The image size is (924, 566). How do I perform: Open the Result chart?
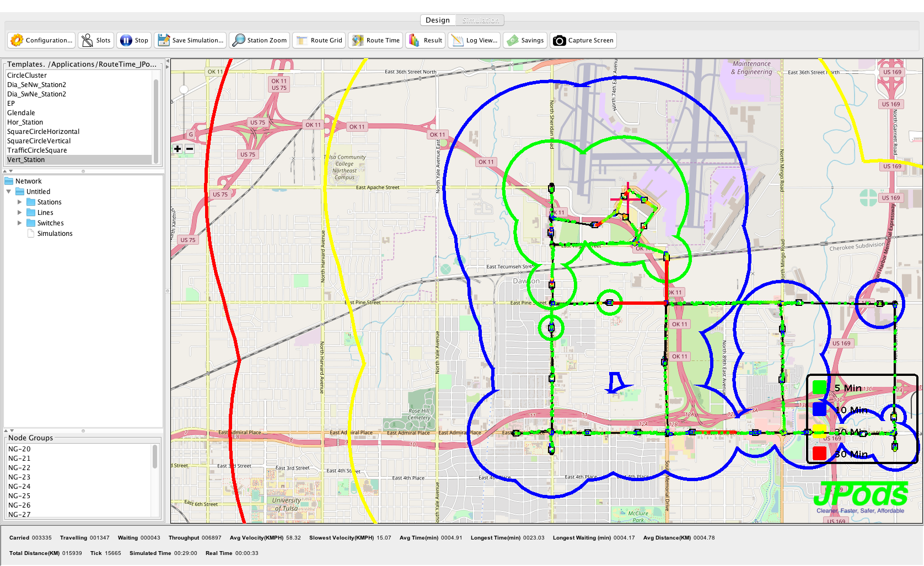[x=426, y=40]
